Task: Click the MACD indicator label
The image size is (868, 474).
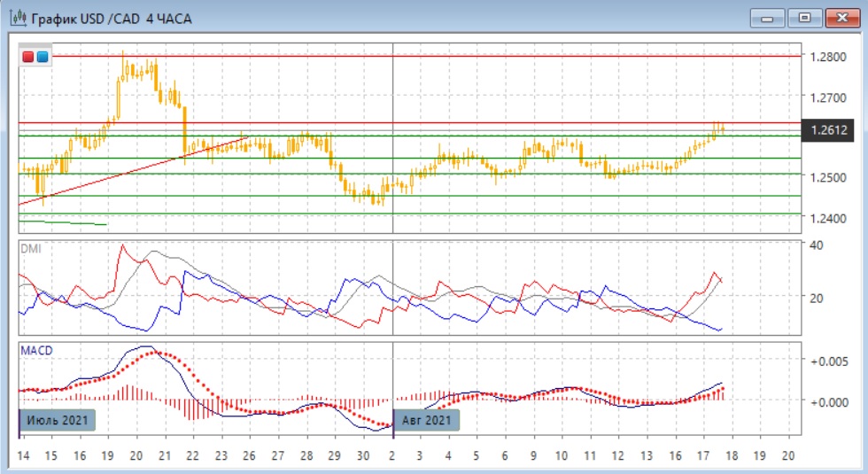Action: click(x=36, y=351)
